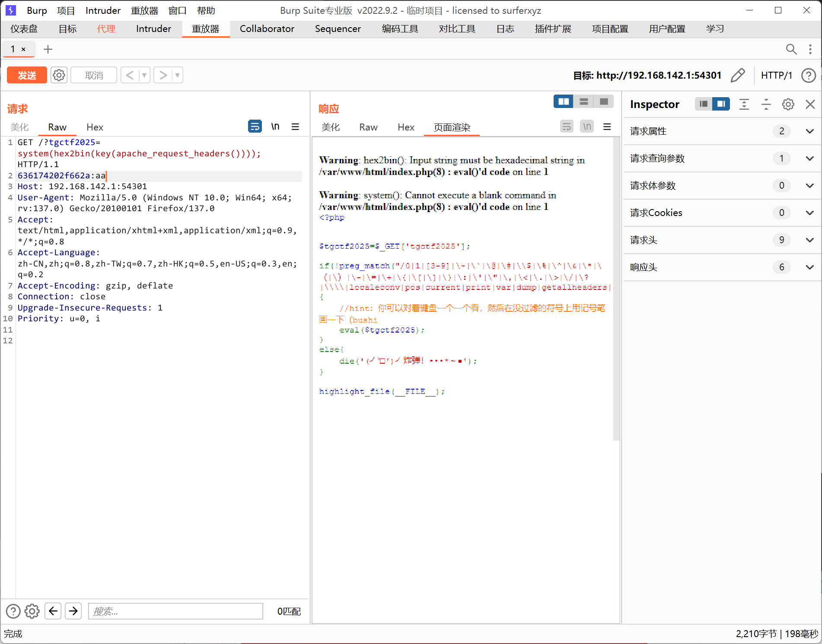Switch to 对比工具 tab

[457, 29]
